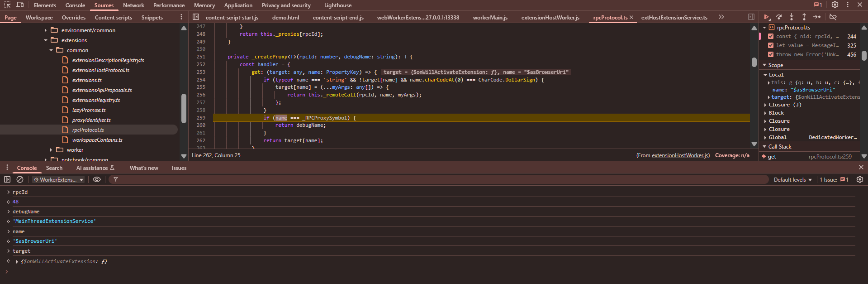The height and width of the screenshot is (284, 868).
Task: Select the get frame in Call Stack
Action: 810,157
